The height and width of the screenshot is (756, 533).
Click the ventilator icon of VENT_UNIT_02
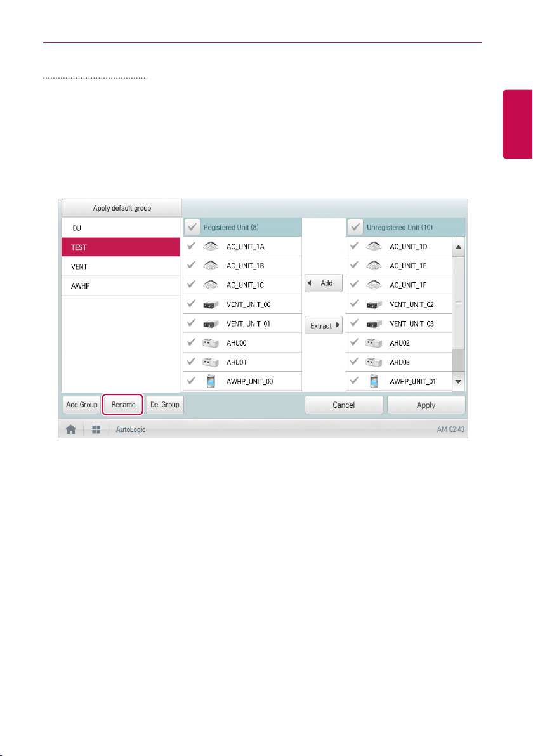point(374,304)
